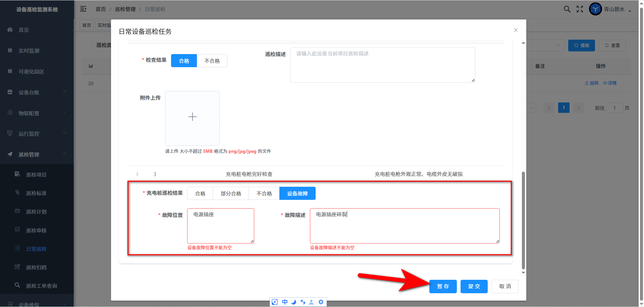Select 设备故障 for 充电桩巡检结果
This screenshot has height=307, width=644.
(297, 193)
